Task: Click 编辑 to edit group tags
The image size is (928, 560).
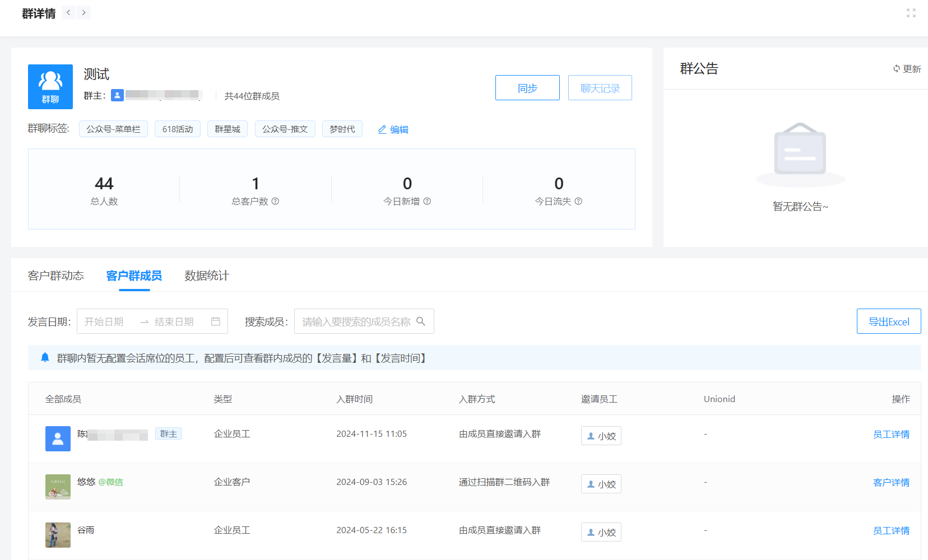Action: 399,129
